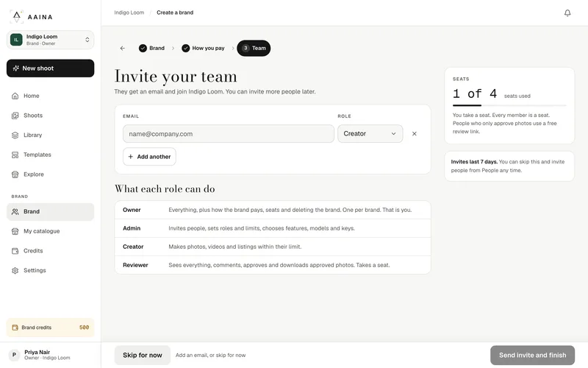Click the Owner role description row

(273, 210)
